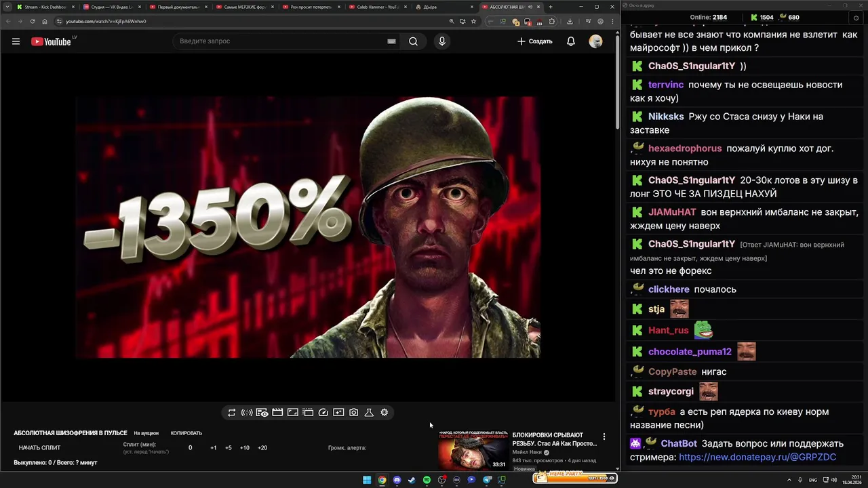Screen dimensions: 868x488
Task: Open the on-screen keyboard icon in search
Action: point(391,41)
